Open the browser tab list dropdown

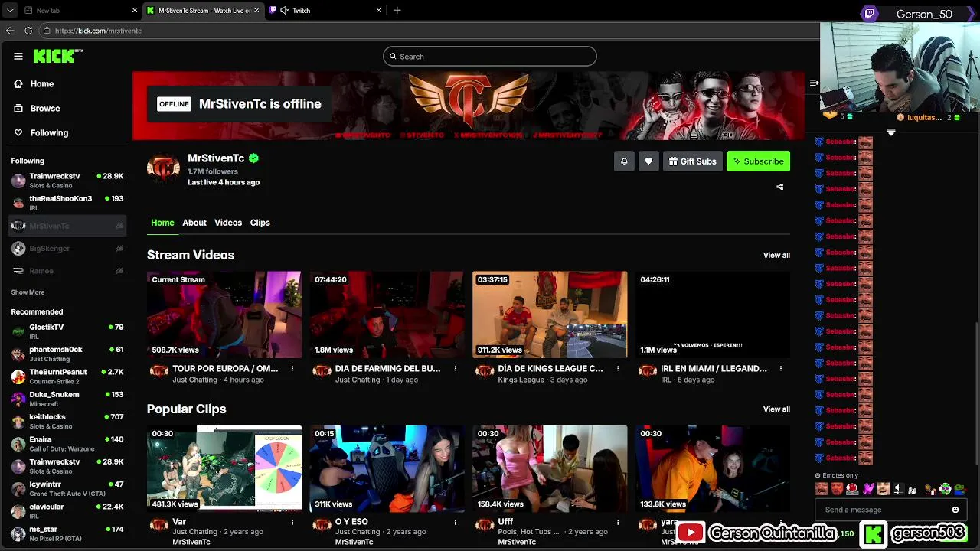10,11
